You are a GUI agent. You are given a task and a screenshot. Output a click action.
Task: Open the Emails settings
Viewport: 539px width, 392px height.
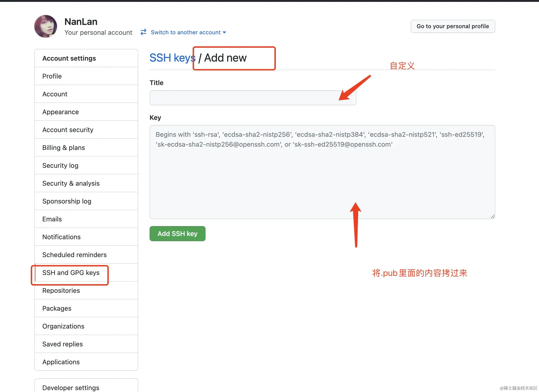(x=52, y=219)
